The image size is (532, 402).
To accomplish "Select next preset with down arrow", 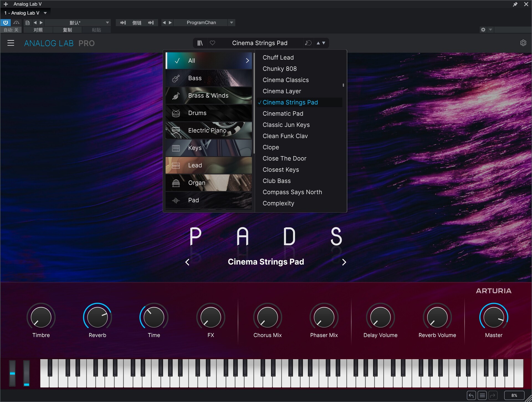I will click(x=324, y=43).
